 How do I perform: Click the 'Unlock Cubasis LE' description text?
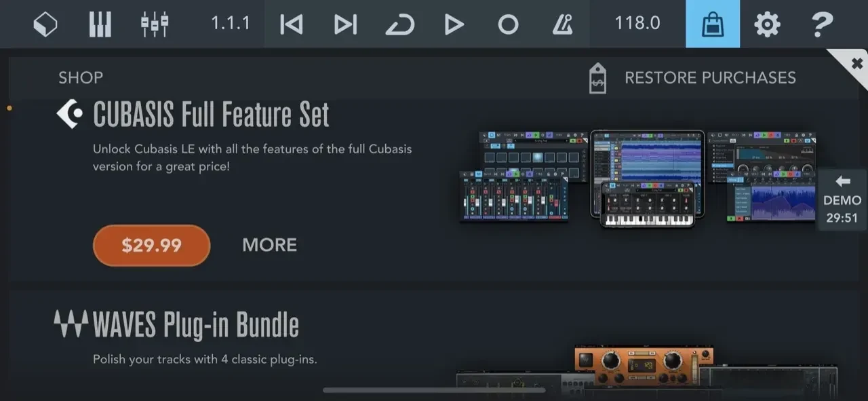252,157
